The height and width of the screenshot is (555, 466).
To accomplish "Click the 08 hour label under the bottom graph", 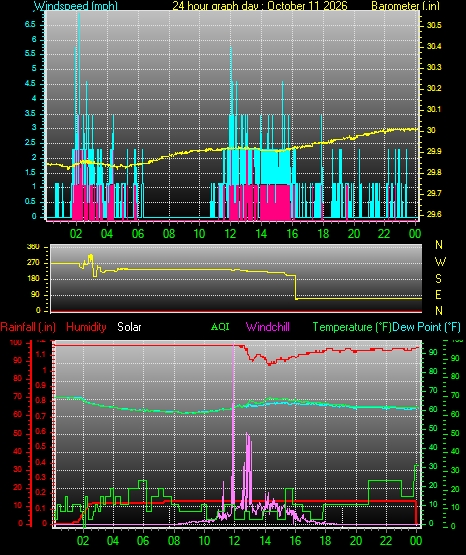I will [x=174, y=540].
